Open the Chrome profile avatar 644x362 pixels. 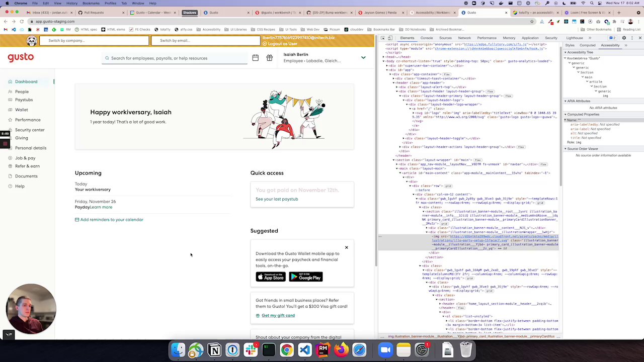(x=630, y=22)
